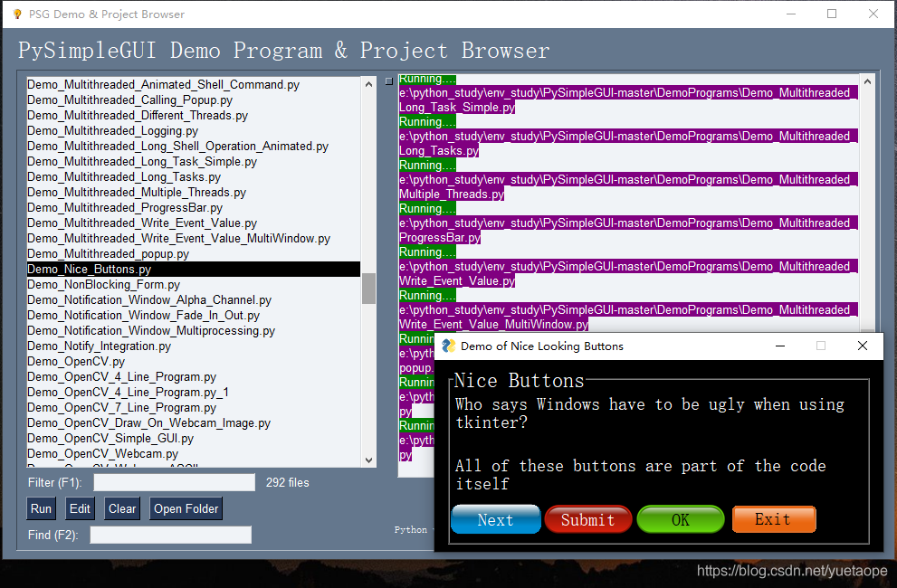Click file list scrollbar up arrow
Image resolution: width=897 pixels, height=588 pixels.
[x=369, y=84]
